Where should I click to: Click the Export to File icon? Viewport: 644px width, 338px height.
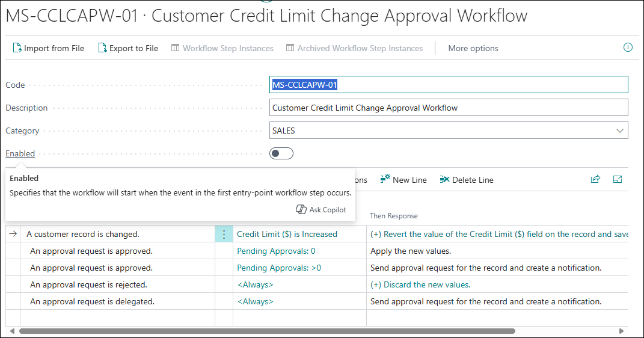coord(102,48)
